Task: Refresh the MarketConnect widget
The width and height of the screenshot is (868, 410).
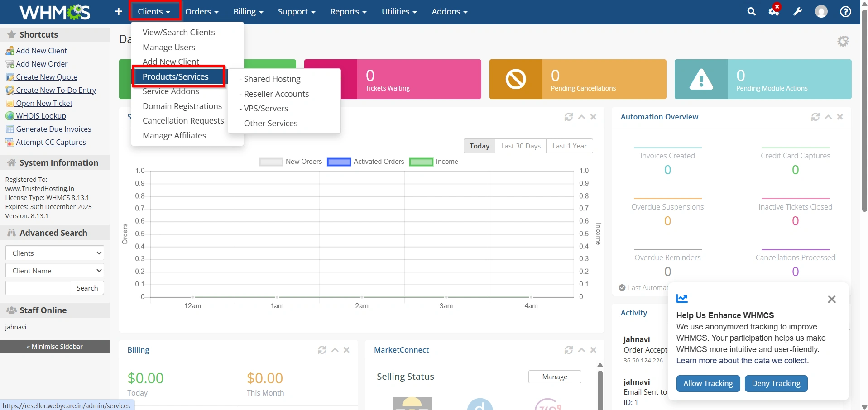Action: pos(569,350)
